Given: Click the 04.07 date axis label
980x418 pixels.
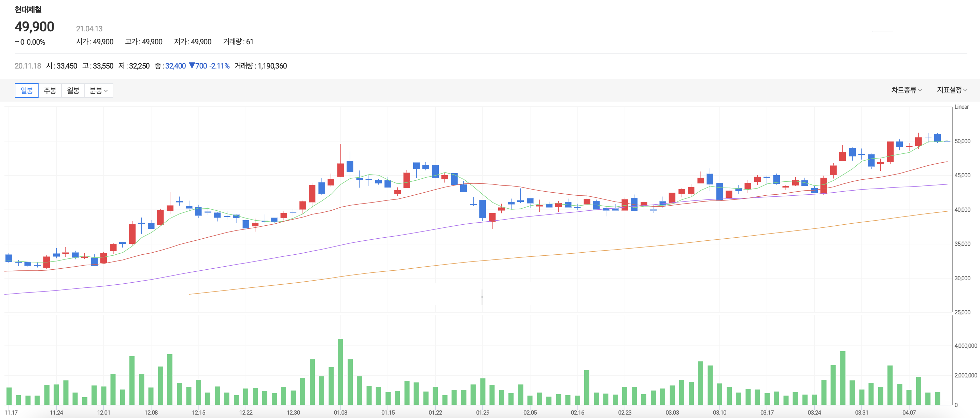Looking at the screenshot, I should pos(909,412).
